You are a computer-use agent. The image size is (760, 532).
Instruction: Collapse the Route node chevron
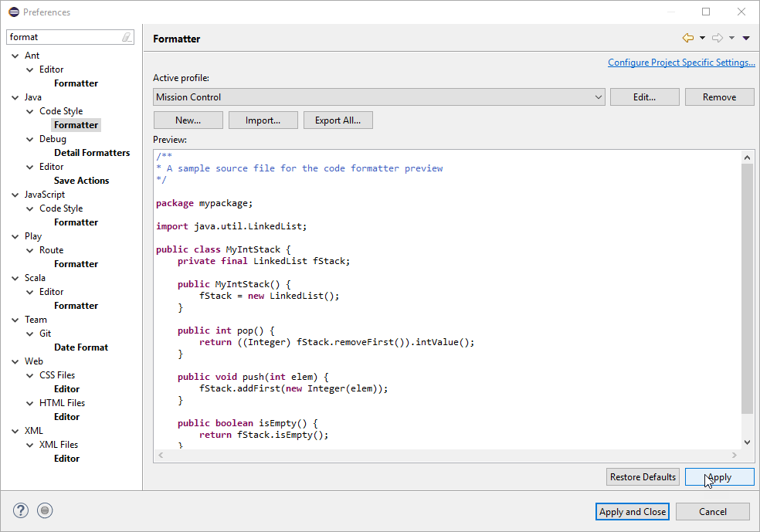[29, 250]
